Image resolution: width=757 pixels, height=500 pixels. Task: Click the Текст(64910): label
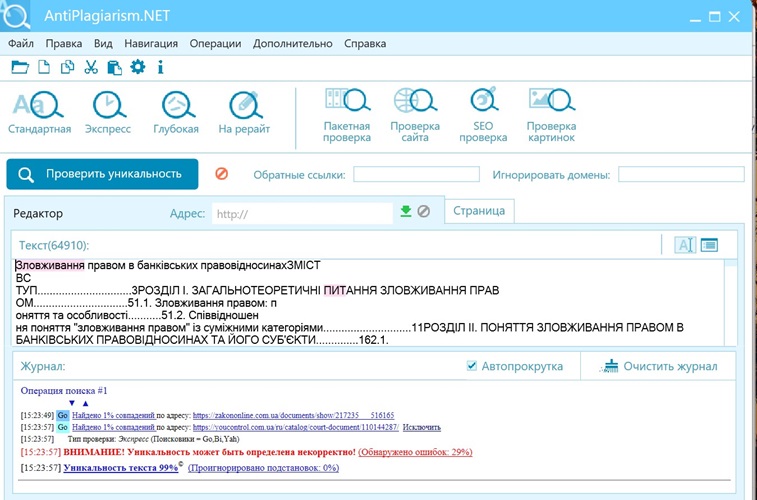[54, 245]
